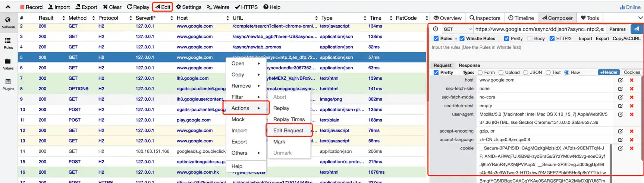Open the Values panel in sidebar
644x183 pixels.
8,64
